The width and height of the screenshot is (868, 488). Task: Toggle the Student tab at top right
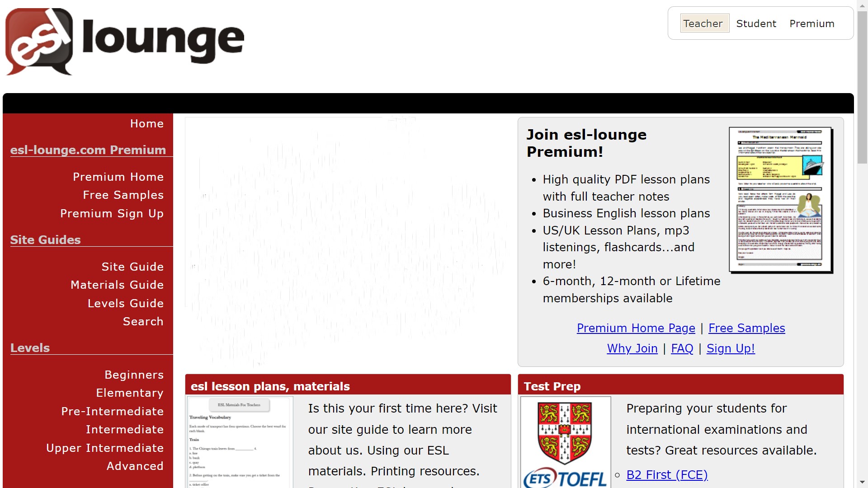[x=756, y=24]
